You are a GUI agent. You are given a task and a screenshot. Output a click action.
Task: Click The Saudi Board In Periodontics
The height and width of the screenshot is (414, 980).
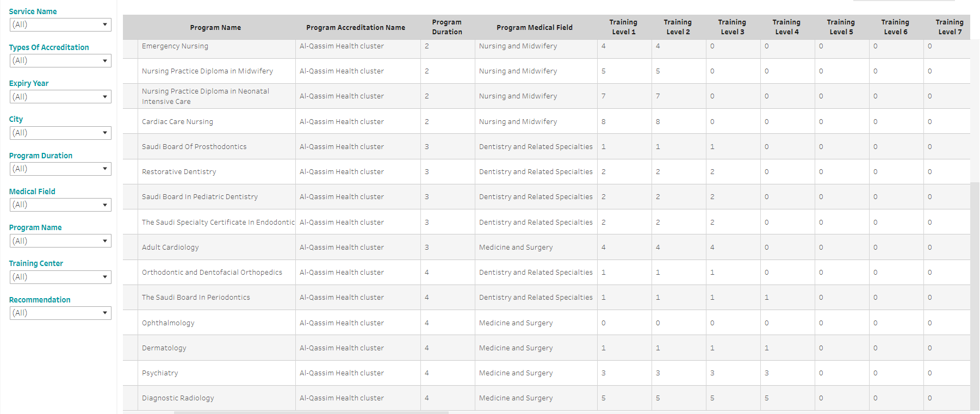[x=196, y=298]
